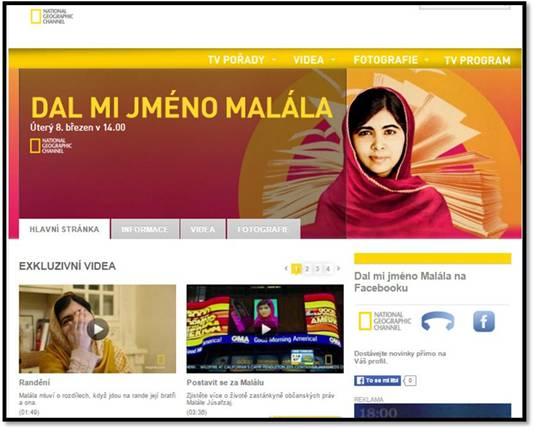This screenshot has height=428, width=534.
Task: Open the Randění video title link
Action: (x=34, y=382)
